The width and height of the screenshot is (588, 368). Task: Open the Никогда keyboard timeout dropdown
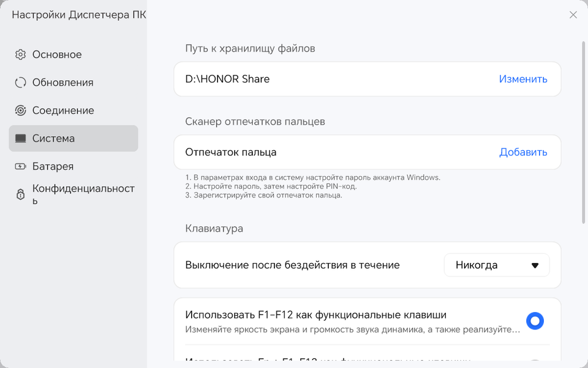click(x=496, y=266)
